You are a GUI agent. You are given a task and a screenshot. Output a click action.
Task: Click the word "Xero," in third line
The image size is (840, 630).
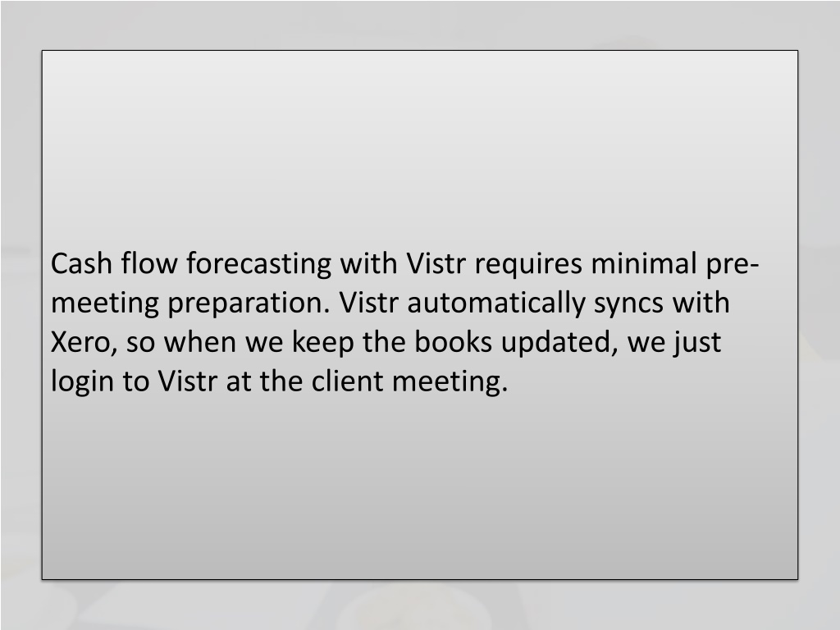[x=84, y=343]
